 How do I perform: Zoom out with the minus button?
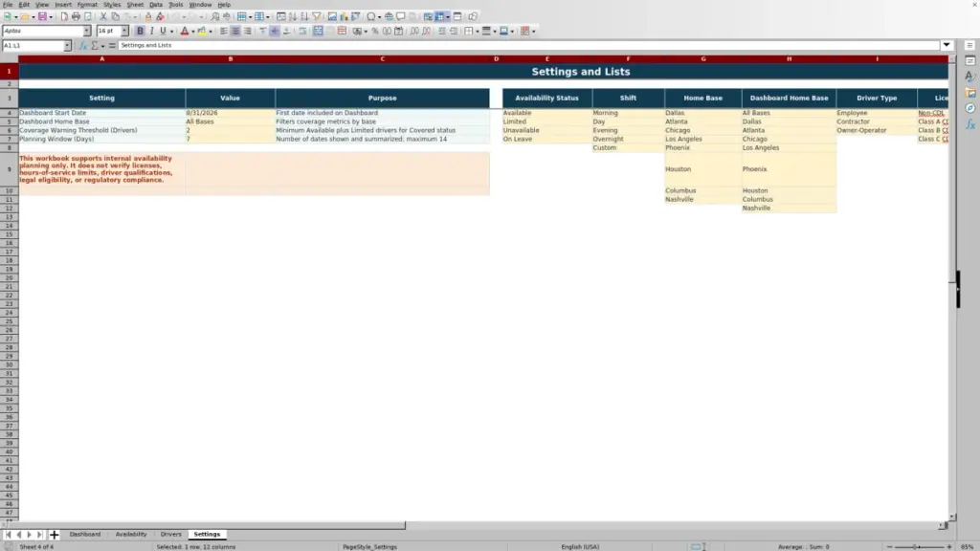pos(889,547)
